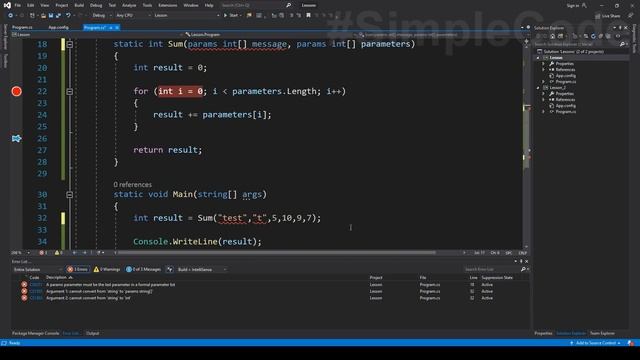
Task: Click the Open File folder icon
Action: coord(43,15)
